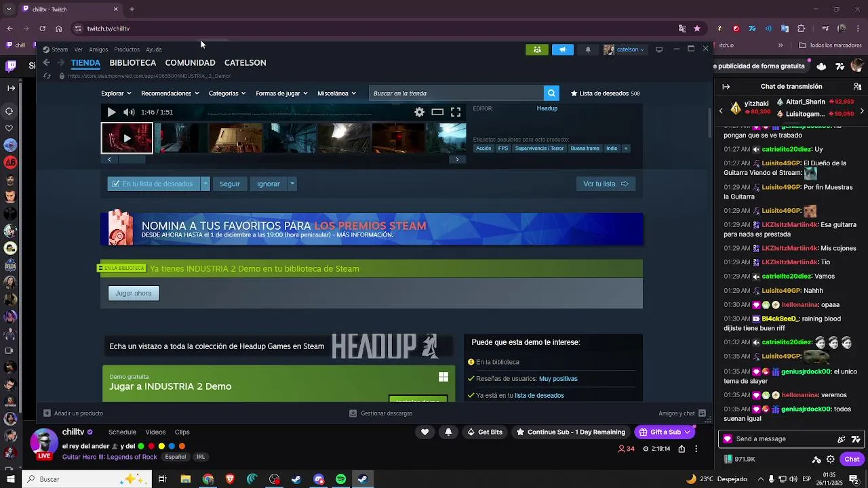Enter fullscreen on trailer player
The image size is (868, 488).
click(x=456, y=113)
